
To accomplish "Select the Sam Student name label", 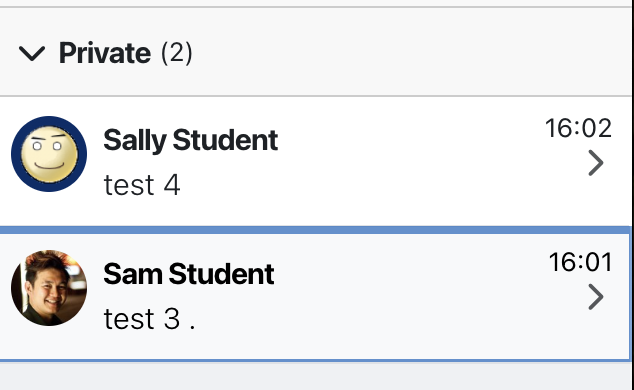I will point(189,274).
